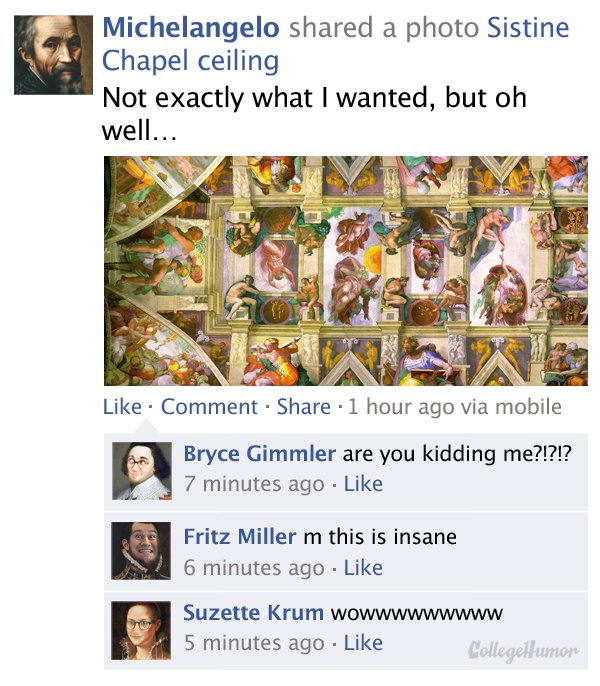
Task: View the shared Sistine Chapel ceiling photo
Action: pyautogui.click(x=346, y=271)
